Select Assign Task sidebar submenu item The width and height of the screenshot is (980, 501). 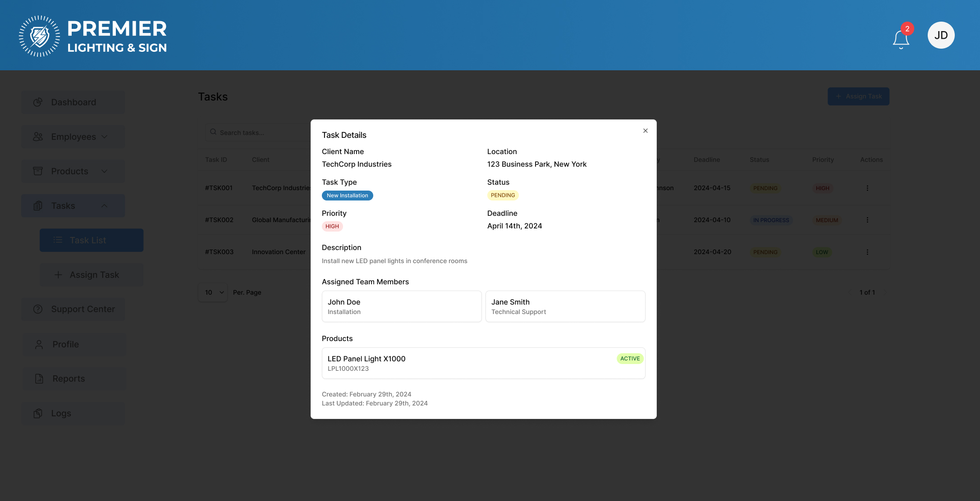pos(92,275)
